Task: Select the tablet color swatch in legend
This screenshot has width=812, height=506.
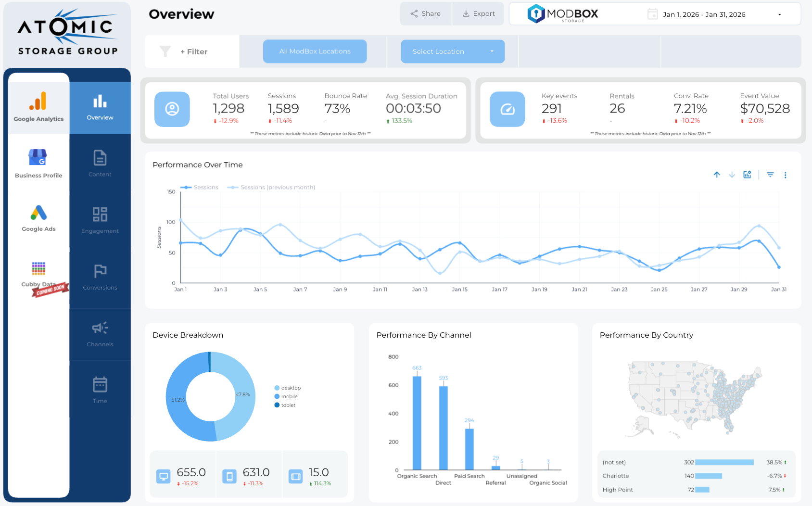Action: 276,405
